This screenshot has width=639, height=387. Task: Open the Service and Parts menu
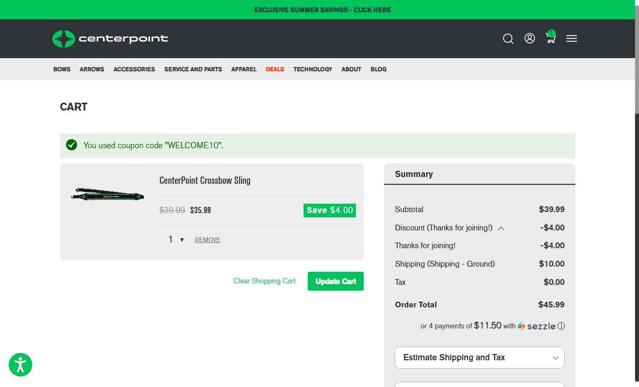pos(193,69)
